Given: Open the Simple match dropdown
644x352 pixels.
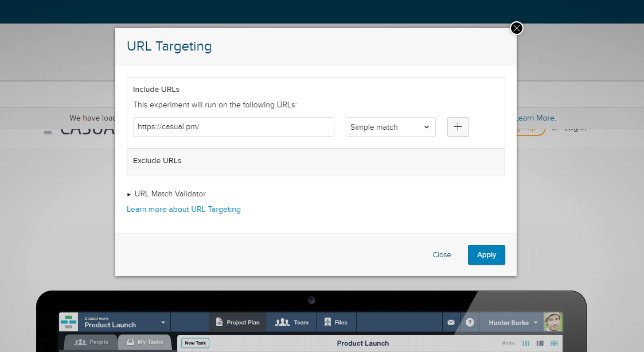Looking at the screenshot, I should pos(391,127).
